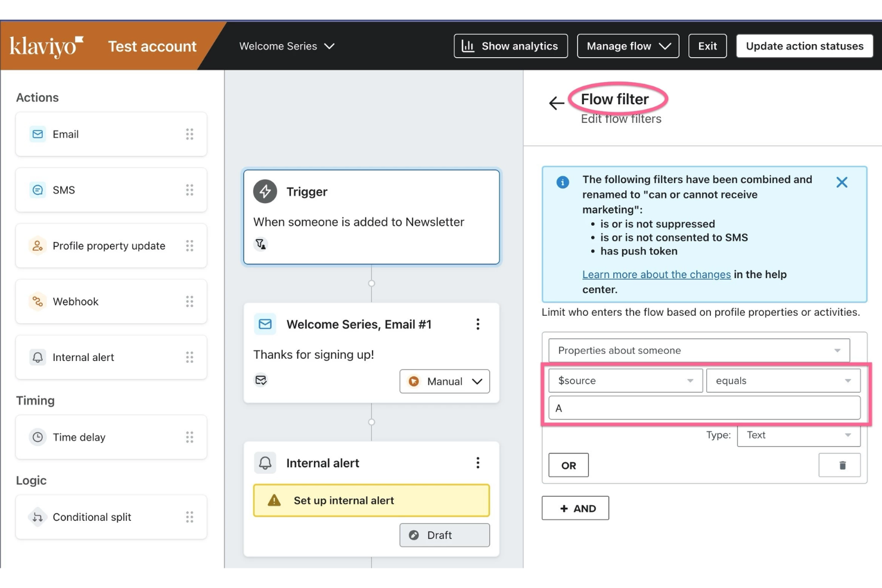Click the filter value input field
The height and width of the screenshot is (588, 882).
(704, 408)
